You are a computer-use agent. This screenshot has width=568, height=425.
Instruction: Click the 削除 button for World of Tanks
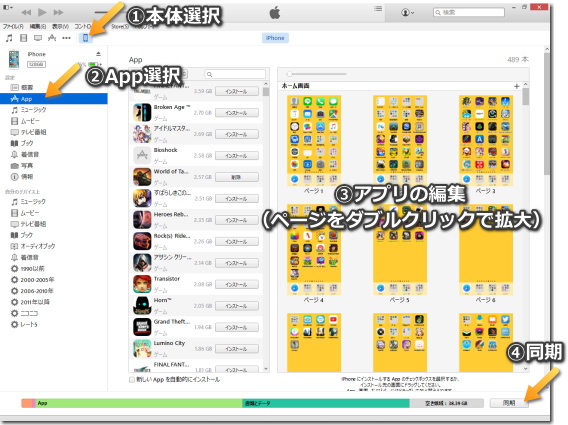click(x=237, y=177)
